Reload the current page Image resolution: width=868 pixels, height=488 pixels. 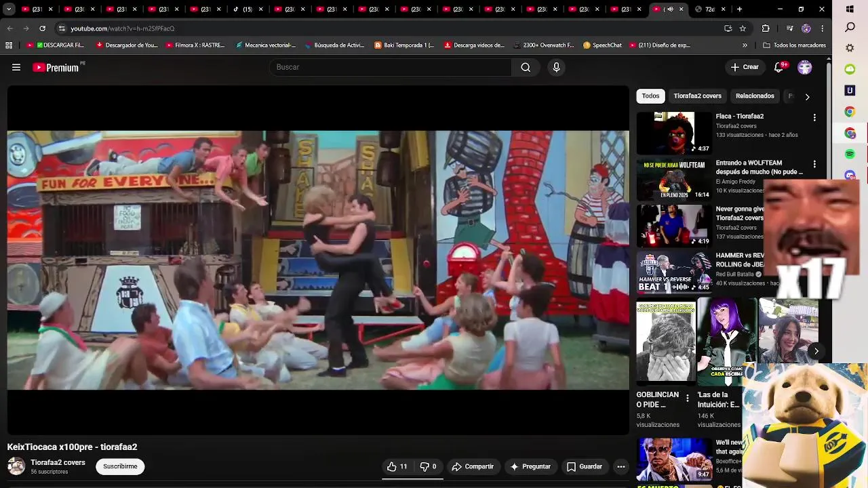(42, 28)
